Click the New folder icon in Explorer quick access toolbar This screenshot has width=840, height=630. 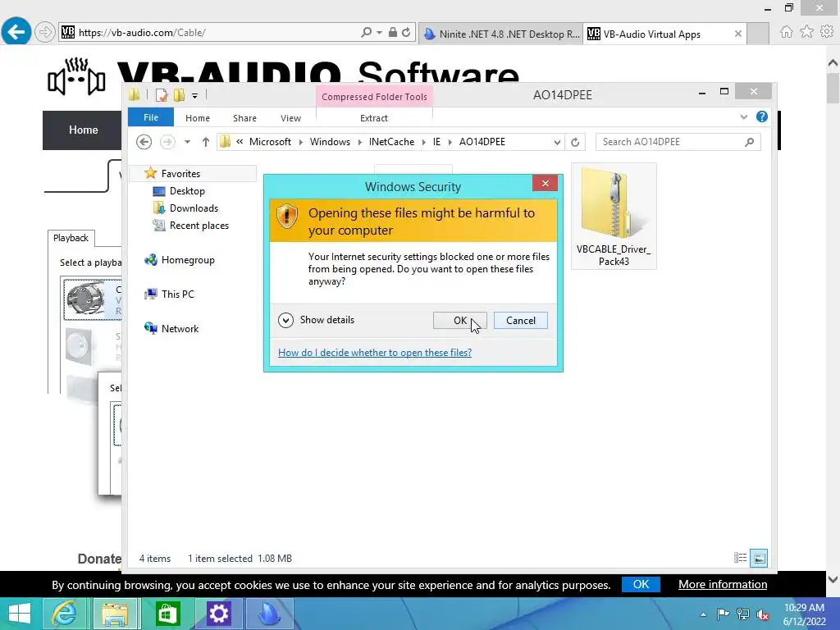(x=179, y=95)
